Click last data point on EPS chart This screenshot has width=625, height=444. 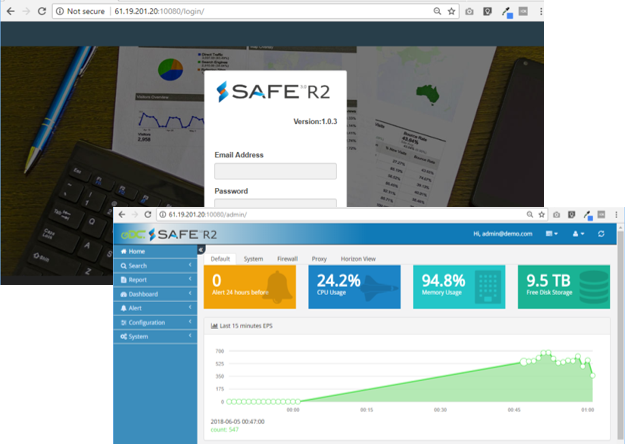tap(593, 375)
